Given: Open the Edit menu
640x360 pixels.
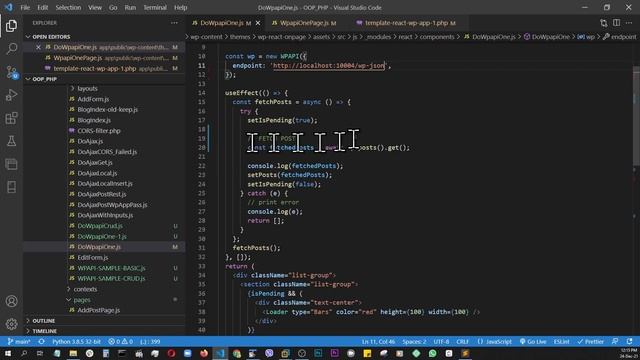Looking at the screenshot, I should pyautogui.click(x=42, y=7).
